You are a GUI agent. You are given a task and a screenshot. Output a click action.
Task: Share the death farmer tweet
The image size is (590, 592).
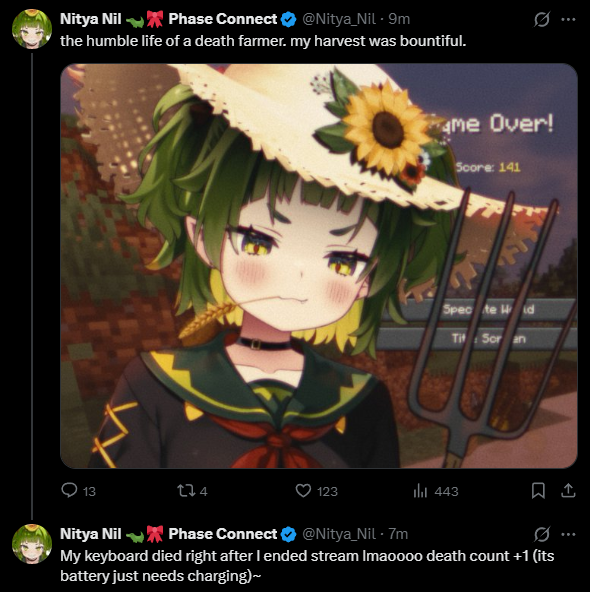click(x=568, y=491)
